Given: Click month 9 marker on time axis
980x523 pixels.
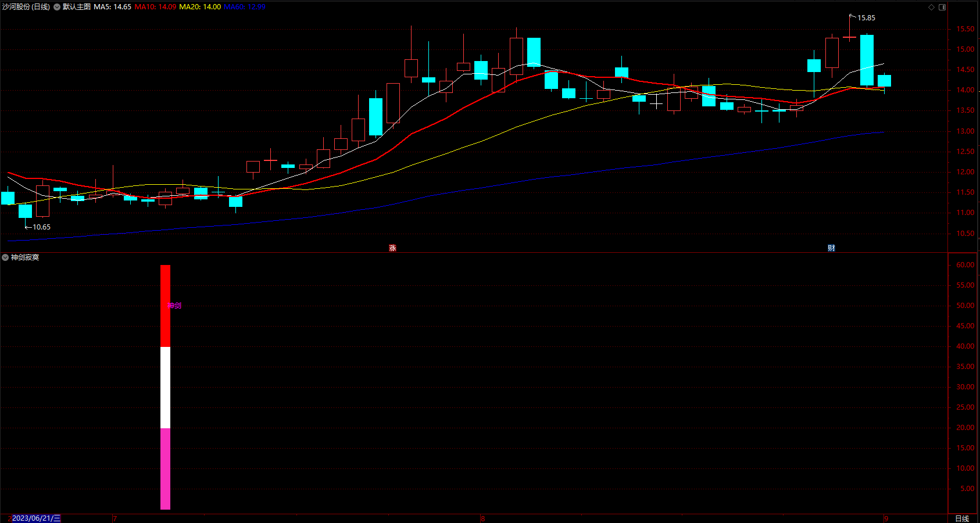Looking at the screenshot, I should (x=886, y=518).
